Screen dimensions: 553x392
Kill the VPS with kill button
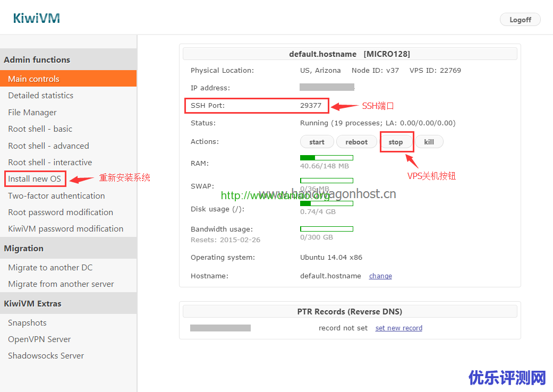[429, 142]
